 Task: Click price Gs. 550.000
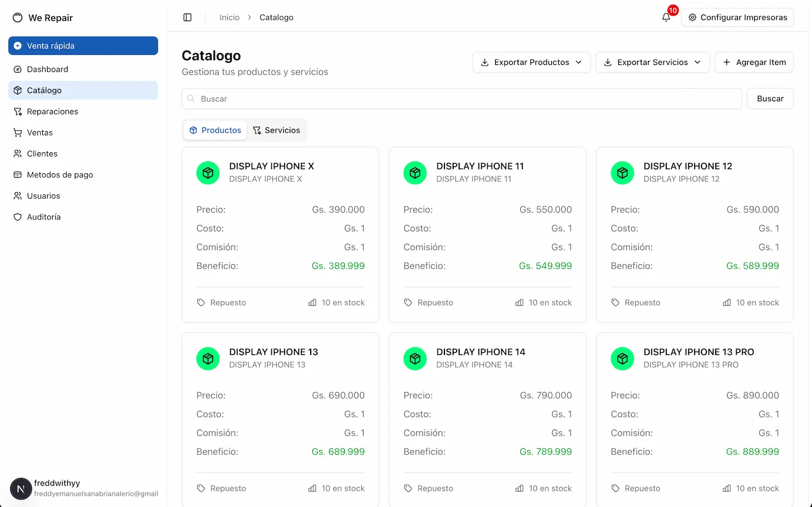[545, 210]
